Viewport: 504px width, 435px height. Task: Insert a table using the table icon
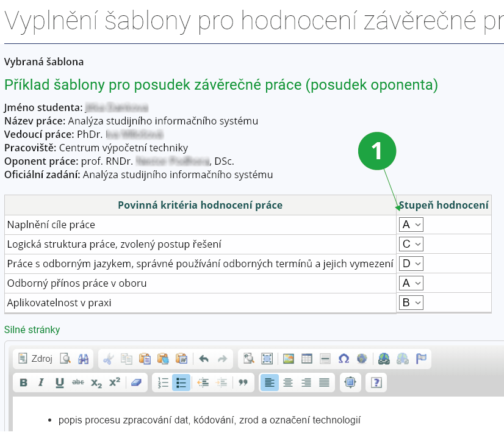pyautogui.click(x=307, y=359)
